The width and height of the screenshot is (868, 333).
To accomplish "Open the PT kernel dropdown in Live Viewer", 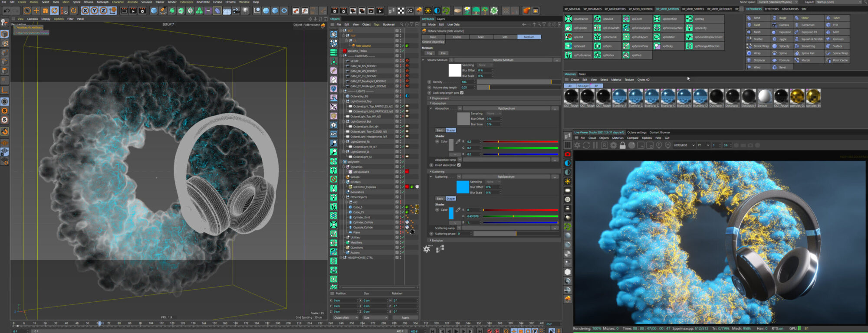I will tap(703, 145).
